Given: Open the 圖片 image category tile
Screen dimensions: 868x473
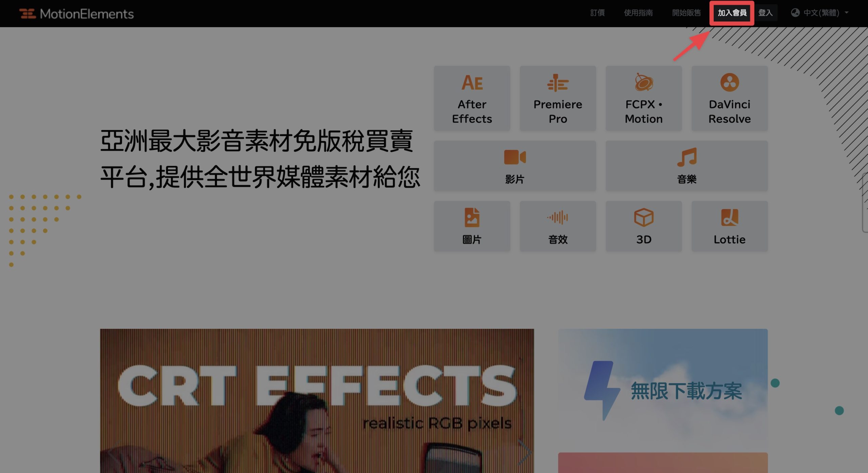Looking at the screenshot, I should coord(472,226).
